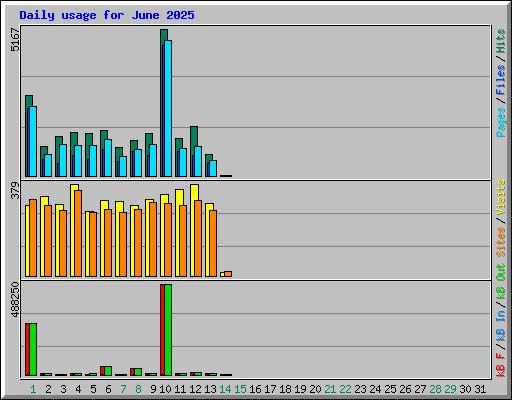Click the Pages legend label
Screen dimensions: 512x400
500,122
